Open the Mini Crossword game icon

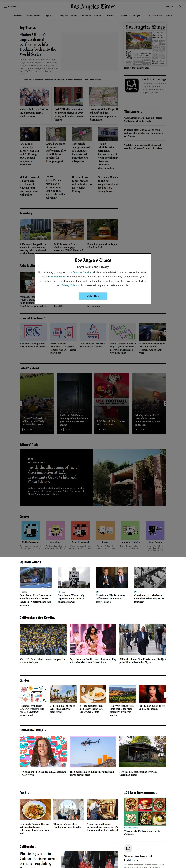[80, 530]
